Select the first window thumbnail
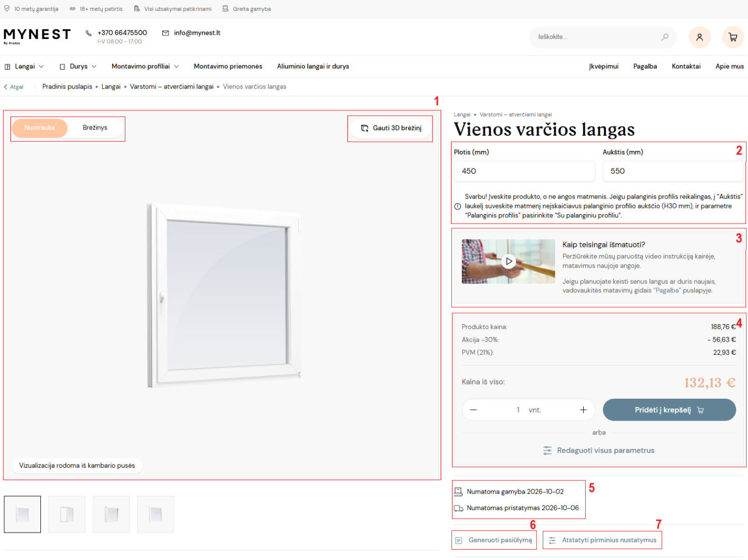This screenshot has height=560, width=748. [22, 514]
